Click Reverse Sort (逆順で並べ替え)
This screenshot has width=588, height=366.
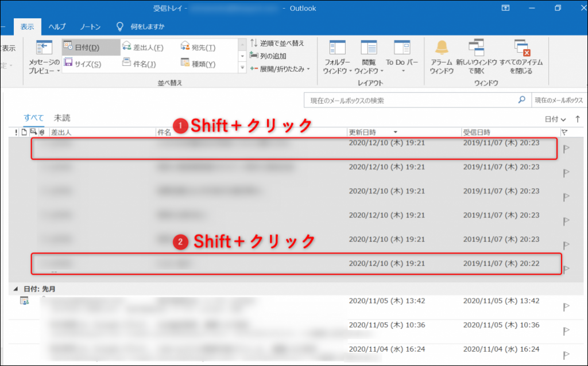click(277, 43)
